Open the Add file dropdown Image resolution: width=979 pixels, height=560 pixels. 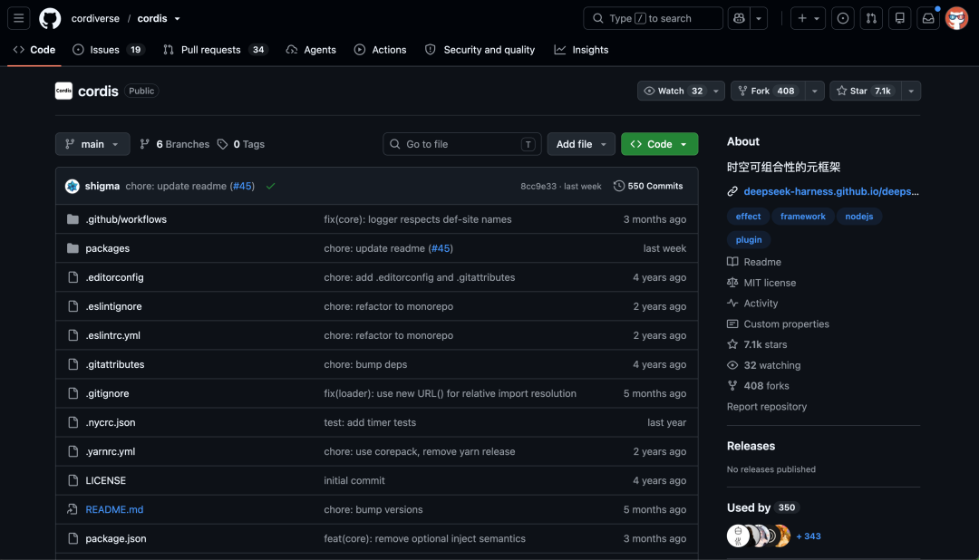[581, 144]
